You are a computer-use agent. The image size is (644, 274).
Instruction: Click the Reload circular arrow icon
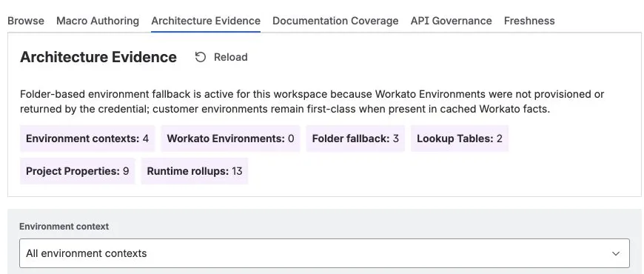pyautogui.click(x=201, y=57)
